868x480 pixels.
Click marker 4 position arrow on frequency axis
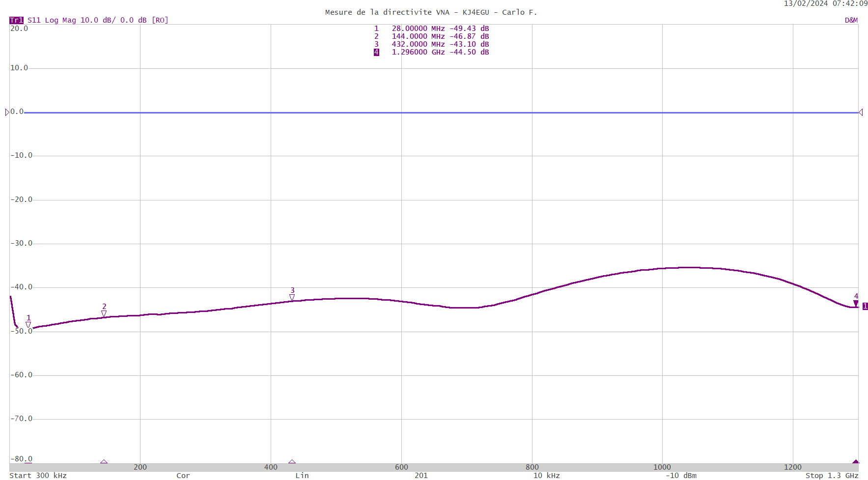856,462
